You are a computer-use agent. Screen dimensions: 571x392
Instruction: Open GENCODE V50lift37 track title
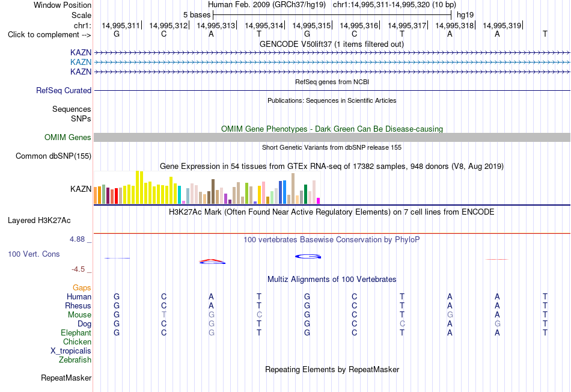coord(331,44)
